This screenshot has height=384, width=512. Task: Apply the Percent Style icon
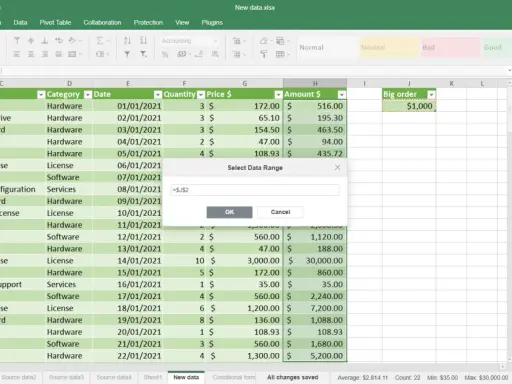tap(165, 54)
